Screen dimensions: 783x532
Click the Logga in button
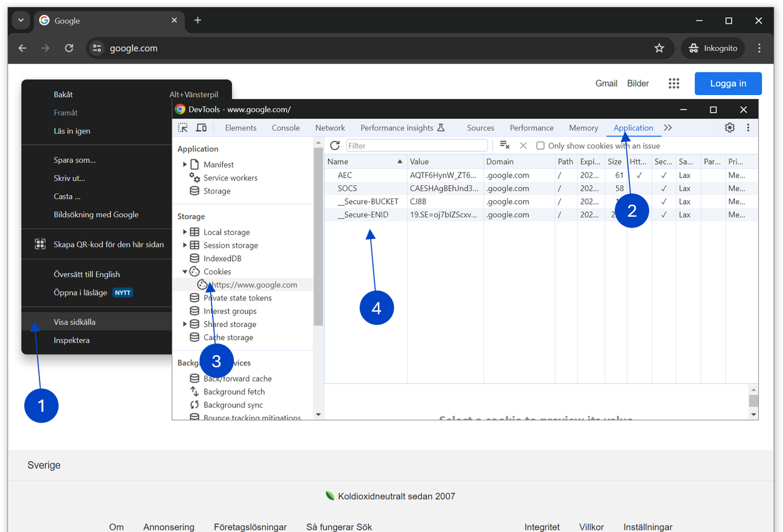pos(728,84)
